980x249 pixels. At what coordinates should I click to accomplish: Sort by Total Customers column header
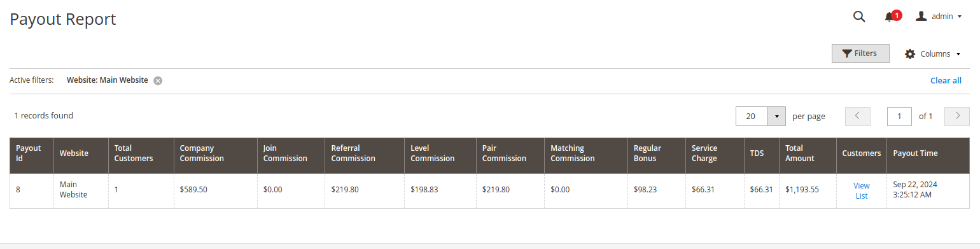click(141, 155)
